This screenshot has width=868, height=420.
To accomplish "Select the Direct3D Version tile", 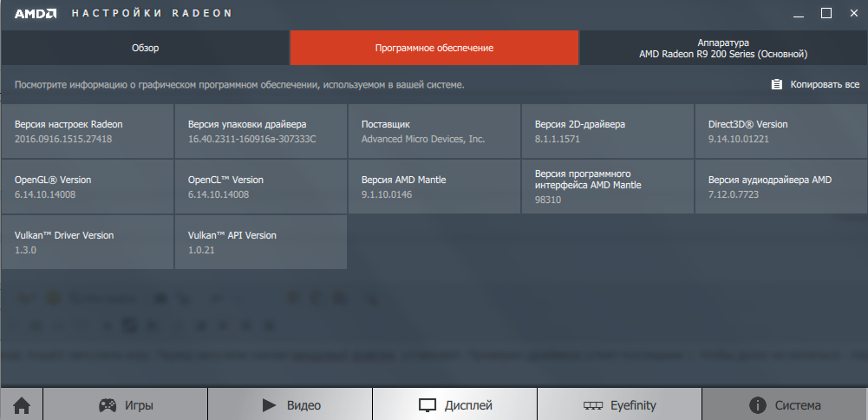I will coord(781,131).
